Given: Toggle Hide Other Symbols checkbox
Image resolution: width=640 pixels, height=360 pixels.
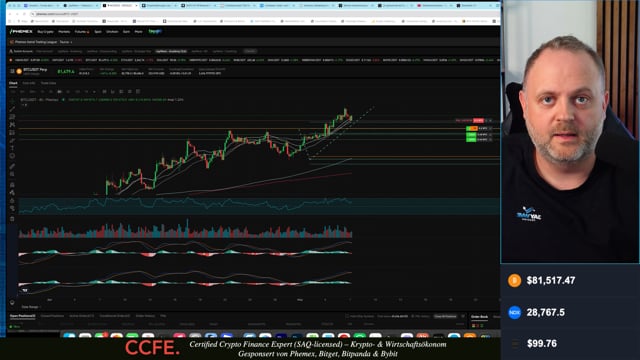Looking at the screenshot, I should tap(347, 316).
